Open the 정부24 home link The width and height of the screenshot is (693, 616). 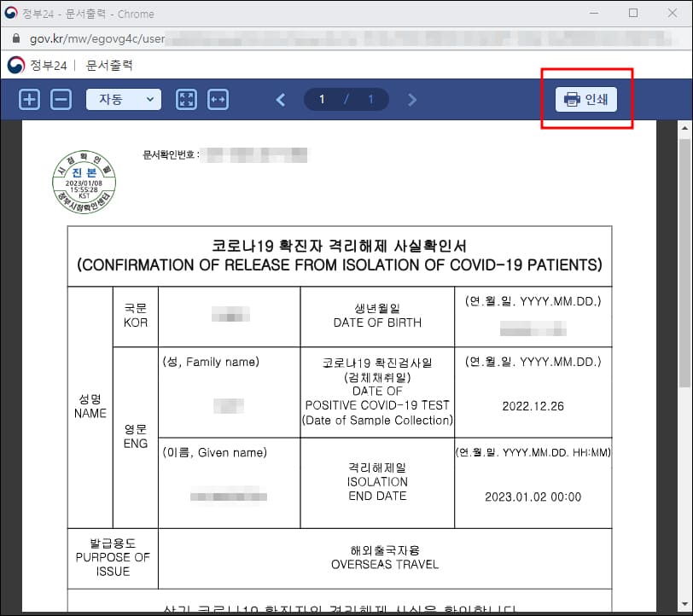pyautogui.click(x=48, y=65)
